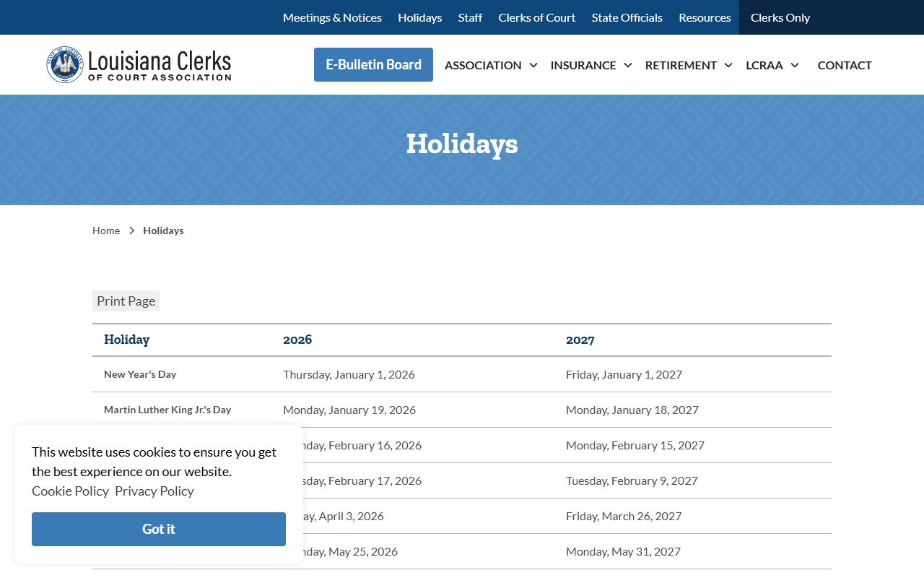Viewport: 924px width, 578px height.
Task: Click the breadcrumb chevron separator
Action: click(x=131, y=230)
